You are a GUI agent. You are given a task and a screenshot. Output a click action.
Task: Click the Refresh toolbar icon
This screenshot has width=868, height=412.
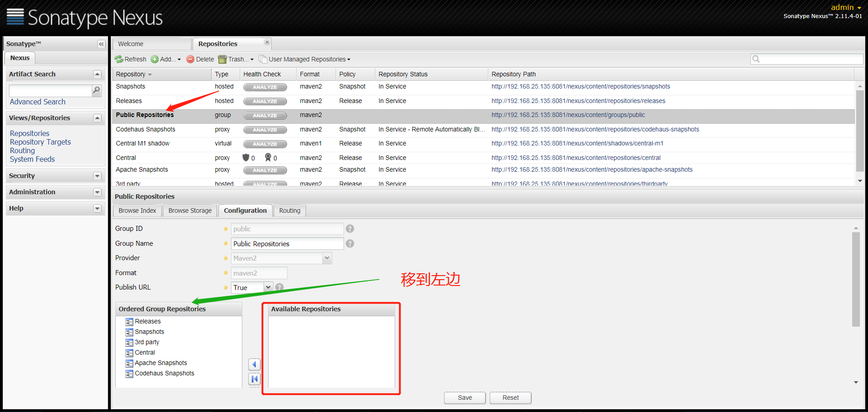coord(119,59)
